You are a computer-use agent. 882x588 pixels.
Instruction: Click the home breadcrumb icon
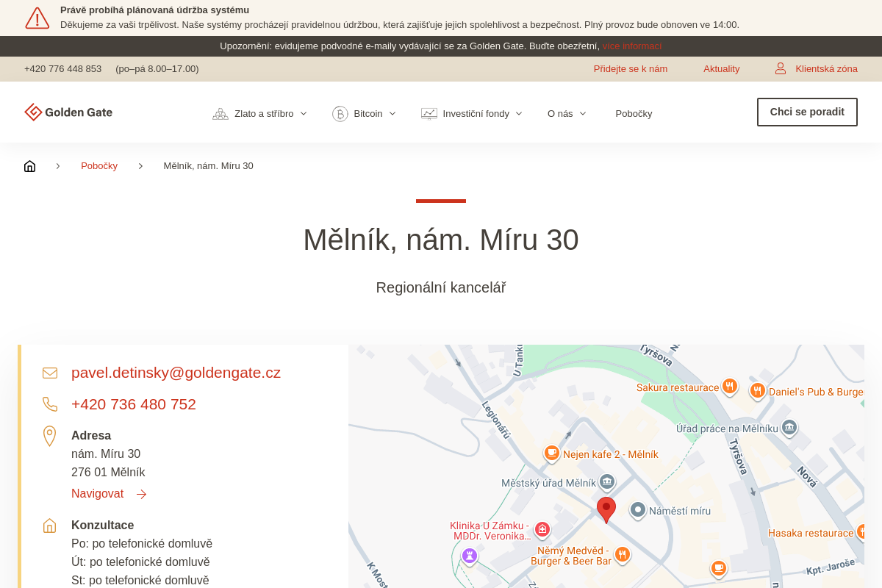[x=29, y=166]
